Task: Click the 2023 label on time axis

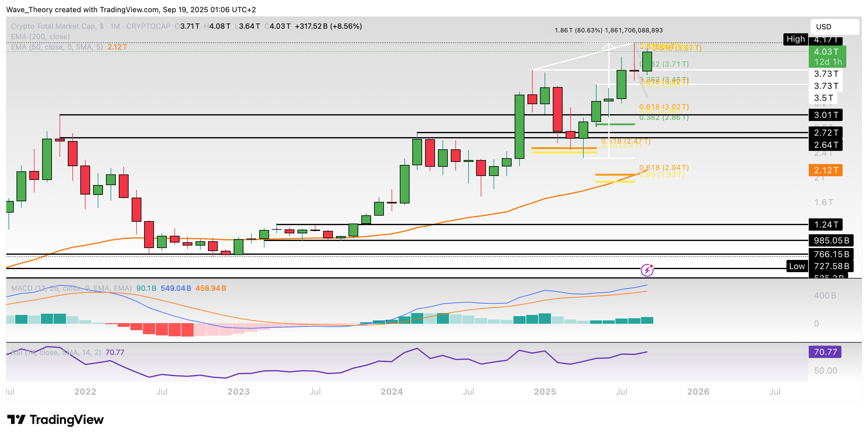Action: pyautogui.click(x=238, y=392)
